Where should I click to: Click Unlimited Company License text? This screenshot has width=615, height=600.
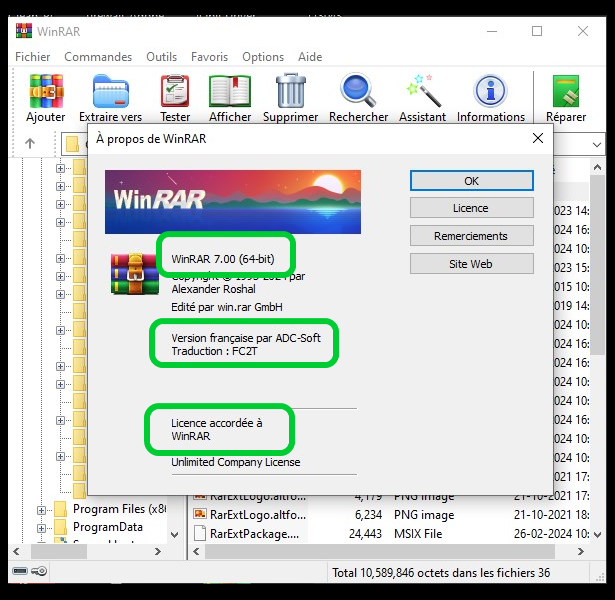click(236, 462)
